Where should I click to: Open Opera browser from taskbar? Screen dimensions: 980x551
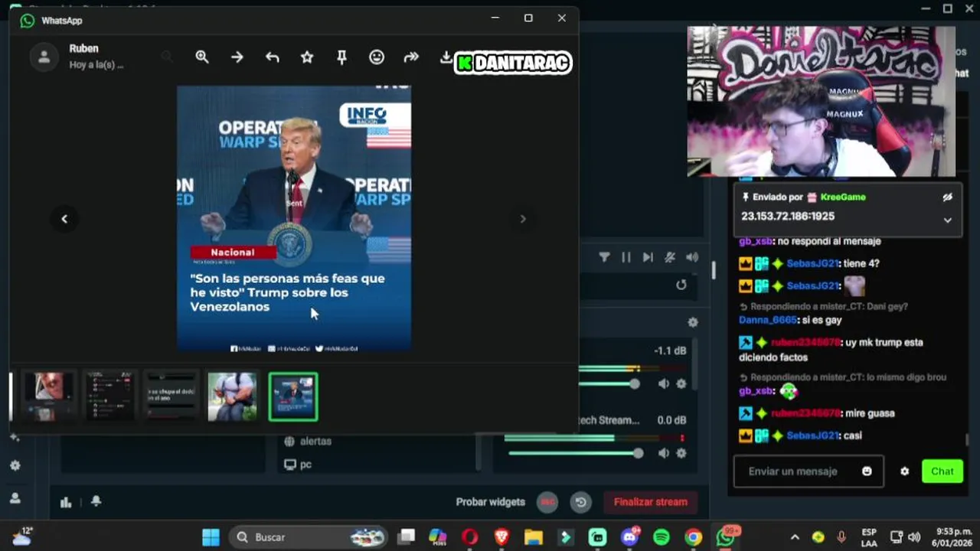[470, 537]
